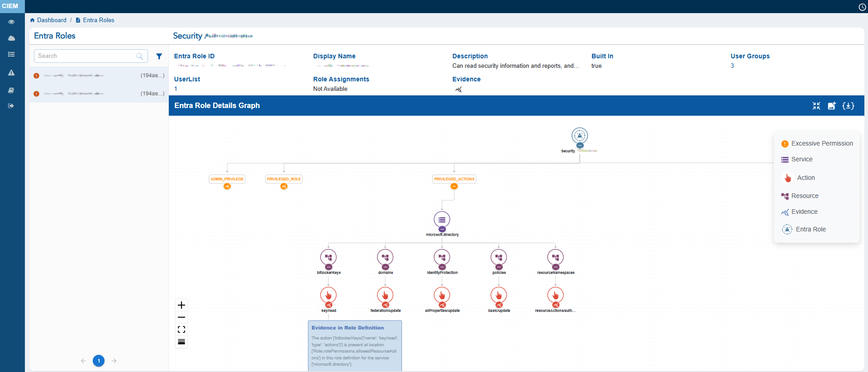Click the filter funnel icon beside search
Screen dimensions: 868x372
point(159,57)
